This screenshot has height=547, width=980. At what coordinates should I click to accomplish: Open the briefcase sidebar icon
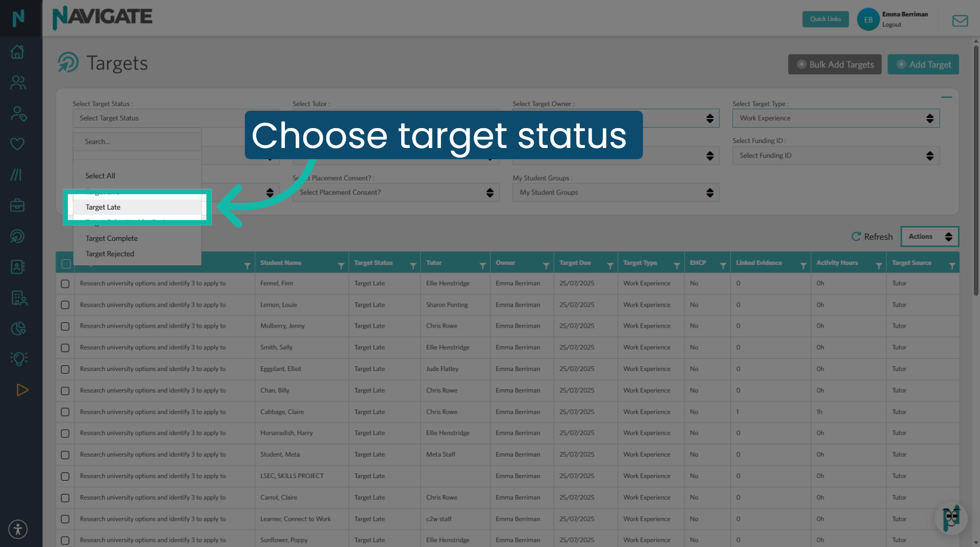tap(18, 205)
